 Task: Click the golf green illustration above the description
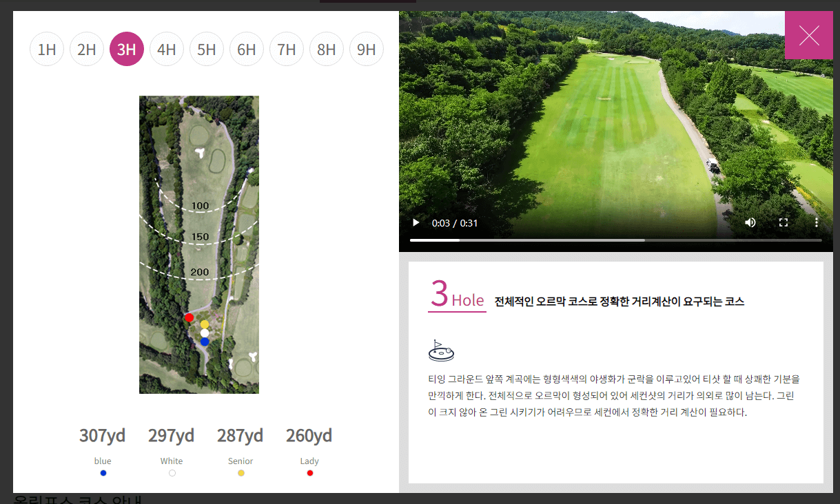[441, 350]
